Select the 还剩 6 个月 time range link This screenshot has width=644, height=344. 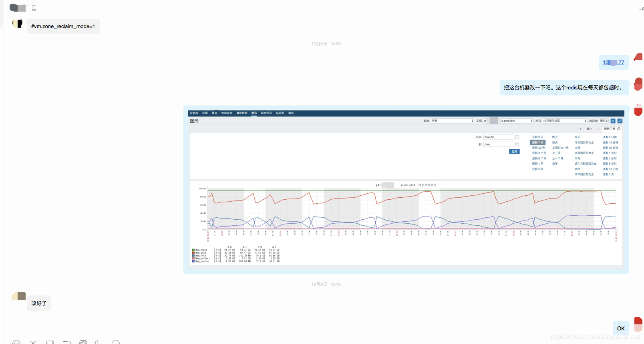point(539,158)
